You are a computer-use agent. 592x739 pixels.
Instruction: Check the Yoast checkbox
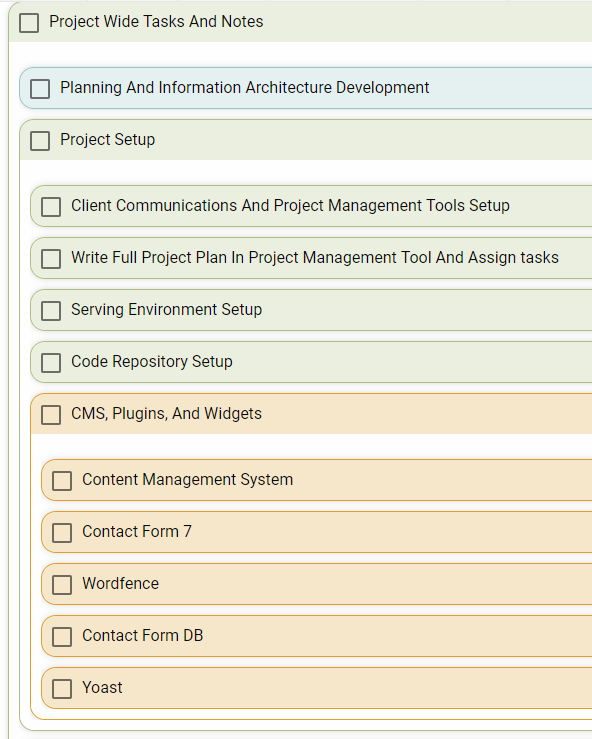click(62, 689)
